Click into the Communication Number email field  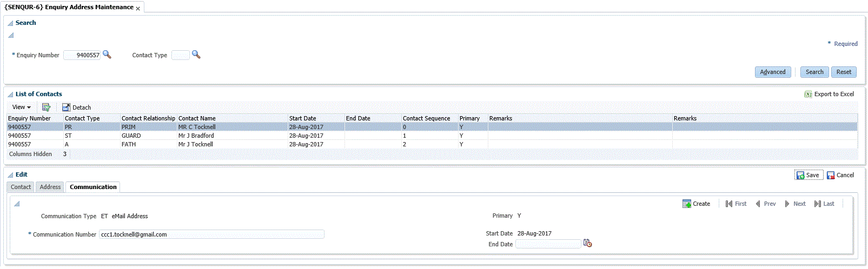pos(211,234)
